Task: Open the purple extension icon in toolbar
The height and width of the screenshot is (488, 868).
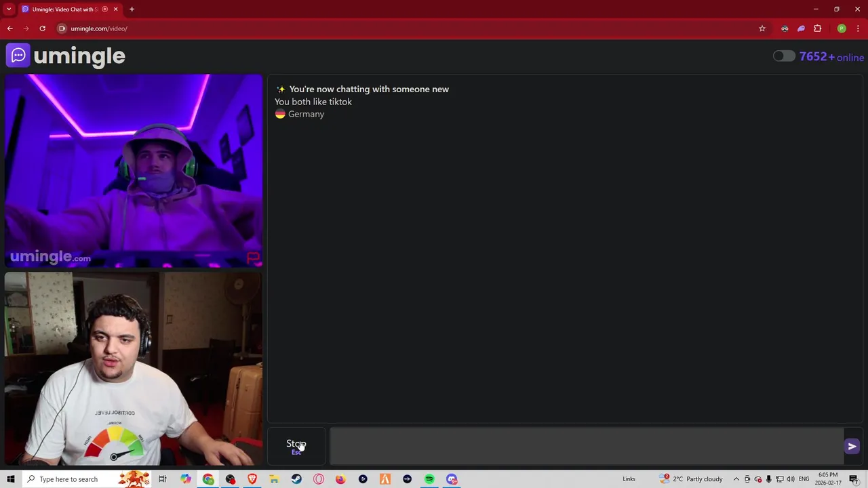Action: click(x=801, y=28)
